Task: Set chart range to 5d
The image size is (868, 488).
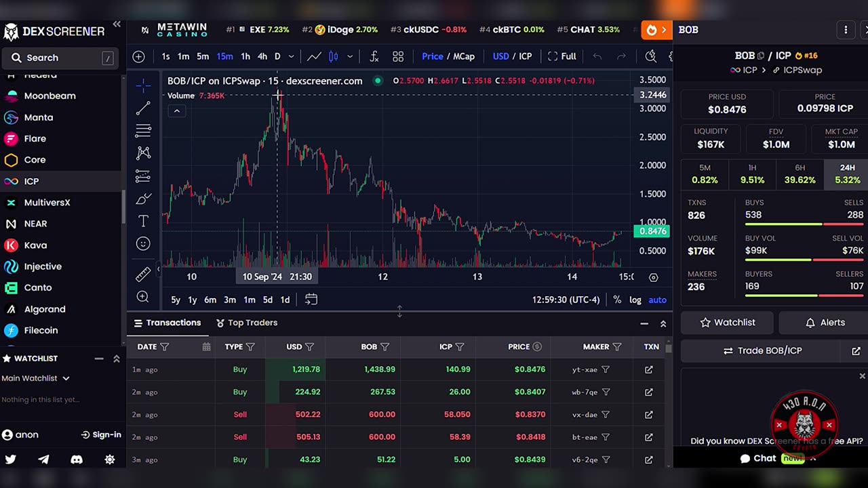Action: [x=267, y=300]
